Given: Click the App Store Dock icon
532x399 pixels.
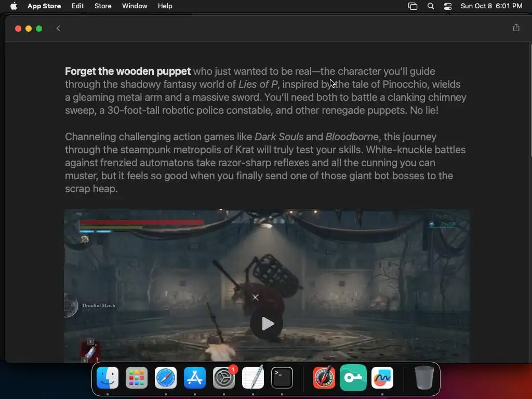Looking at the screenshot, I should (x=195, y=378).
